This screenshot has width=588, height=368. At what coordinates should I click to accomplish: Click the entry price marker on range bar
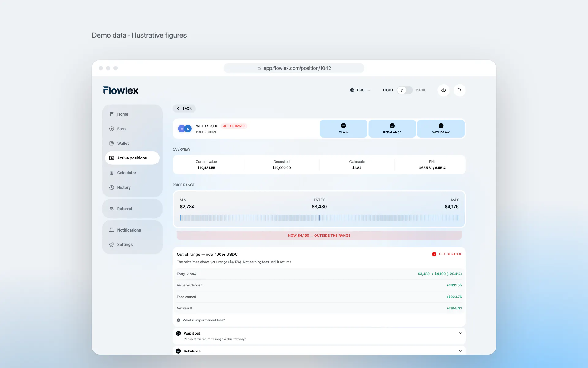coord(320,218)
